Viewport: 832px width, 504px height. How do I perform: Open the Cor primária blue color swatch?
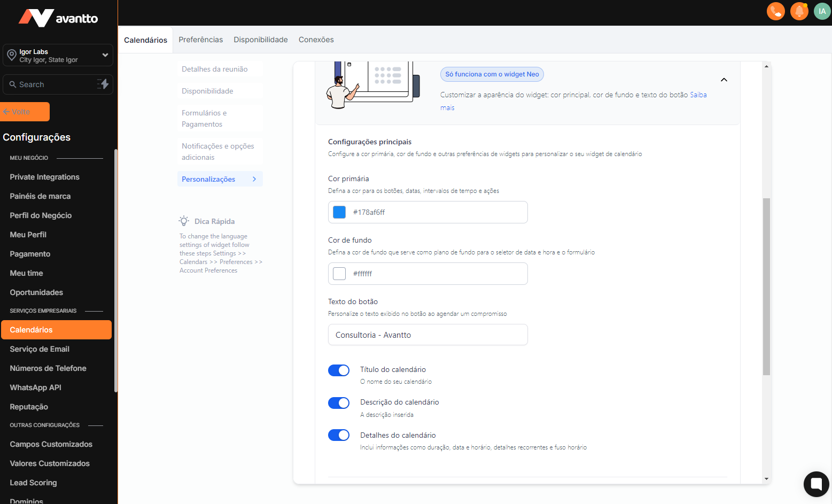(x=339, y=212)
